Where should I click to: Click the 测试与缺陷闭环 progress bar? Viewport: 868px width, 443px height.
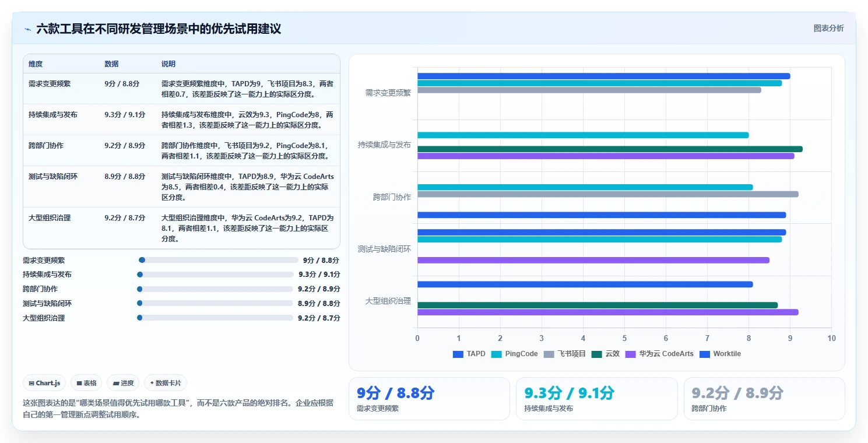pyautogui.click(x=215, y=304)
